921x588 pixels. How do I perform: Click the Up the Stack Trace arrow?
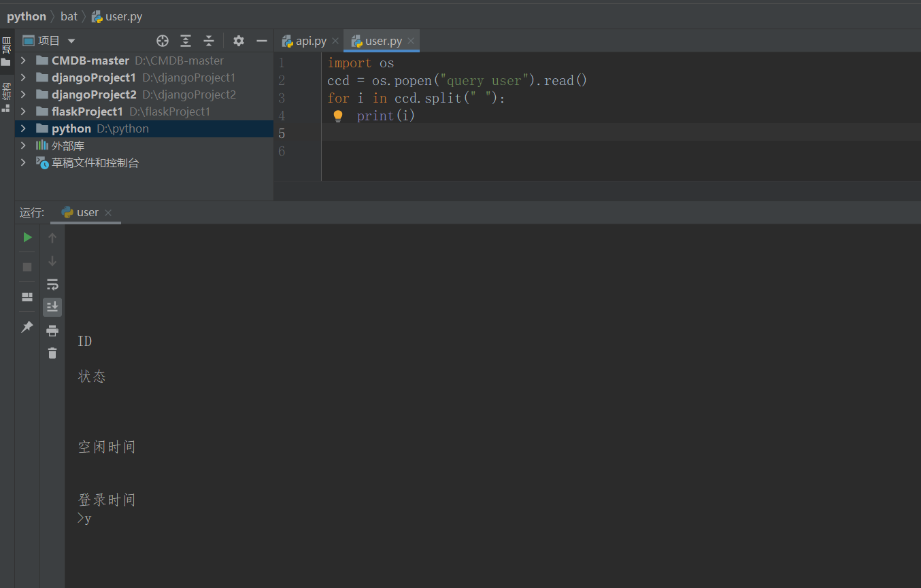52,237
